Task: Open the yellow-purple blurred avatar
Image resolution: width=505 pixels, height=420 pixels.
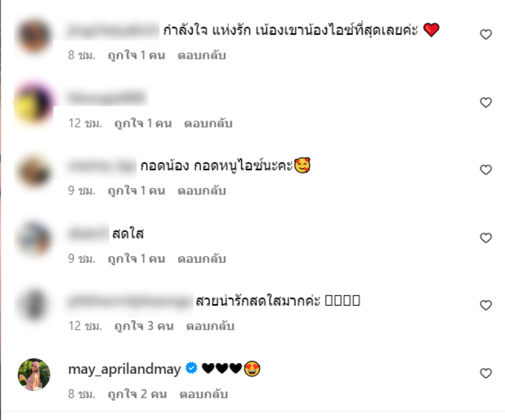Action: click(x=34, y=103)
